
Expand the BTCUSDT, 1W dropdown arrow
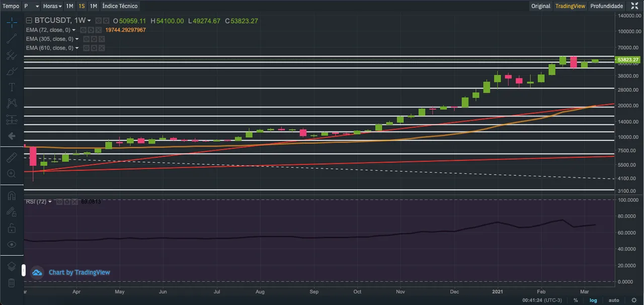pyautogui.click(x=89, y=21)
